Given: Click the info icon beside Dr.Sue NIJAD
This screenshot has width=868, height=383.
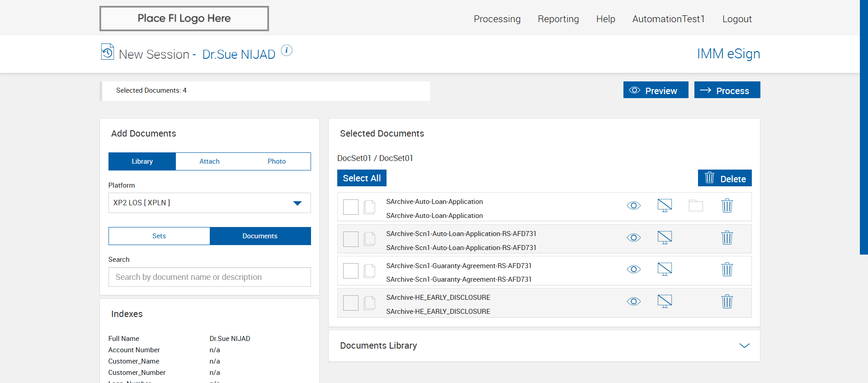Looking at the screenshot, I should 287,50.
